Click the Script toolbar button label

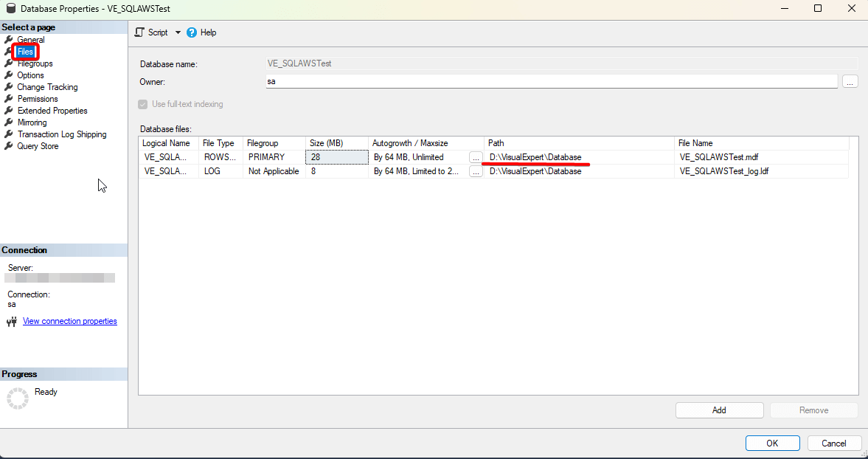click(158, 32)
